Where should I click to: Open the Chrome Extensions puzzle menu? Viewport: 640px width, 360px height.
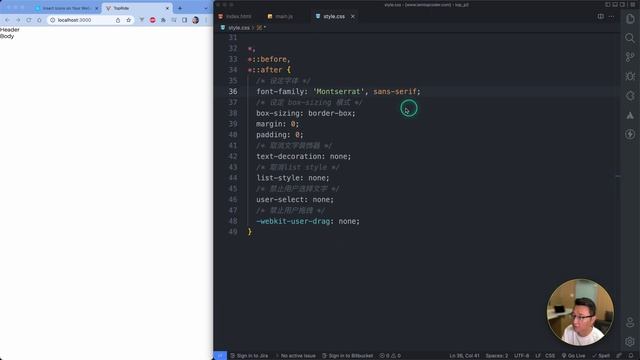163,20
